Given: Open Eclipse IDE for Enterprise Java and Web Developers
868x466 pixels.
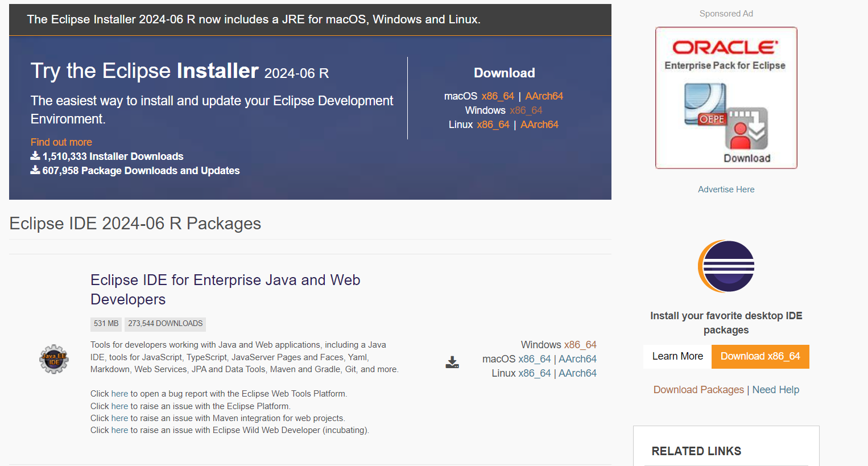Looking at the screenshot, I should [x=225, y=290].
